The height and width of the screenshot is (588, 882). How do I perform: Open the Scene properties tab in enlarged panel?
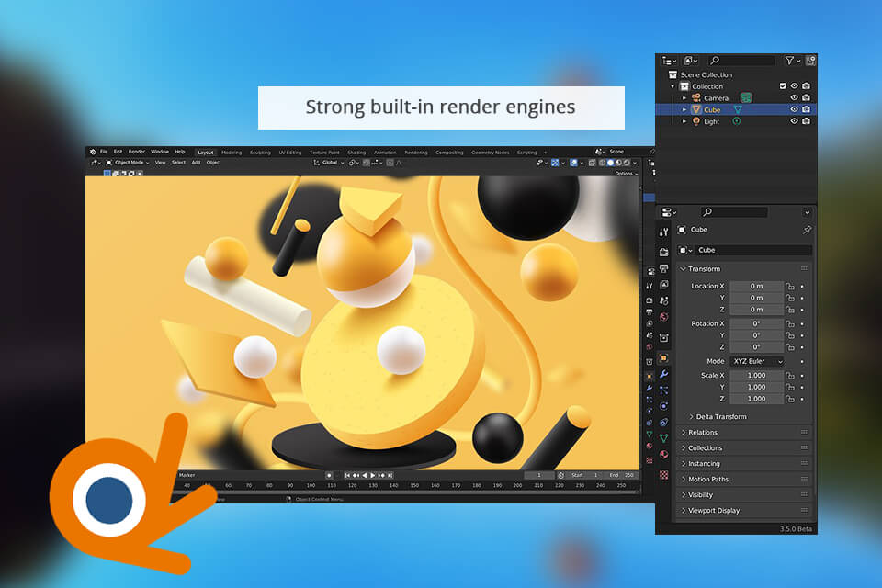(663, 300)
